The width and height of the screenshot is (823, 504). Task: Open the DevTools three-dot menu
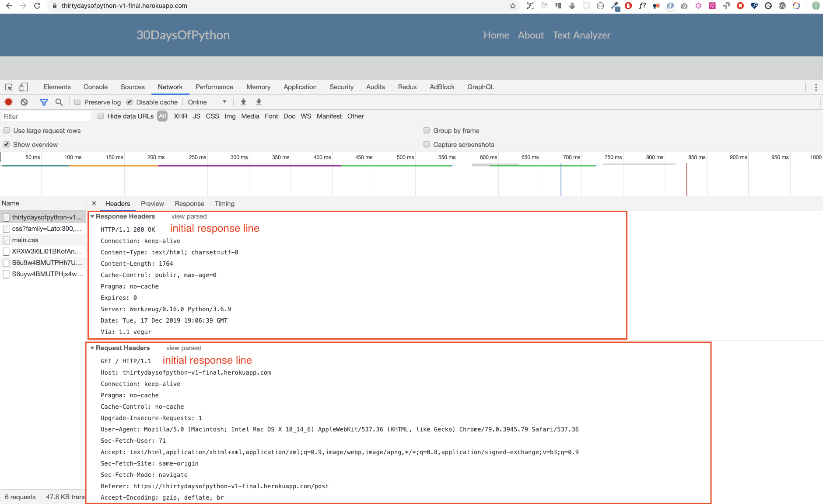tap(816, 87)
